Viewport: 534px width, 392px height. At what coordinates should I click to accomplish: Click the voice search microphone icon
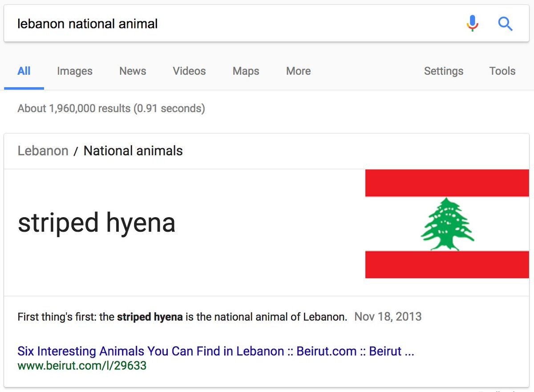coord(473,23)
